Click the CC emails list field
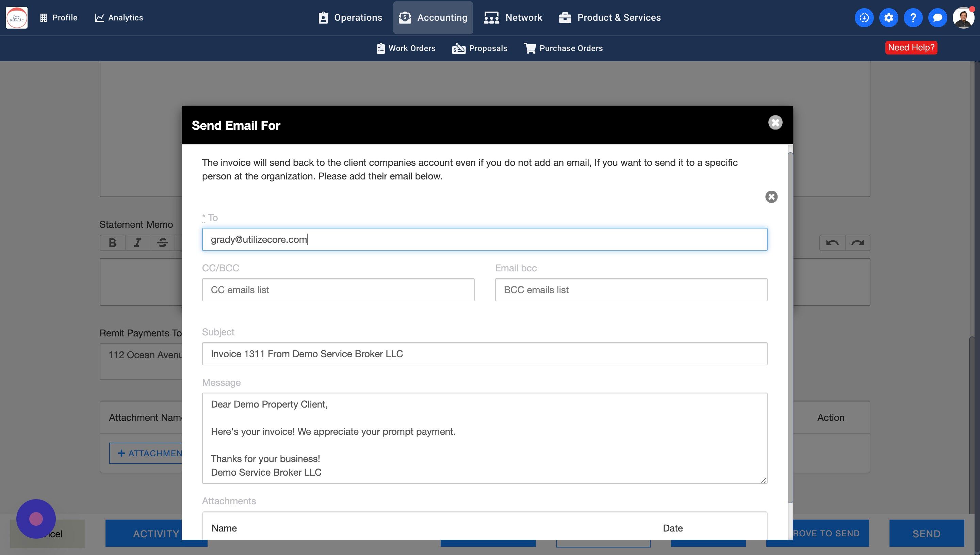The width and height of the screenshot is (980, 555). (338, 290)
